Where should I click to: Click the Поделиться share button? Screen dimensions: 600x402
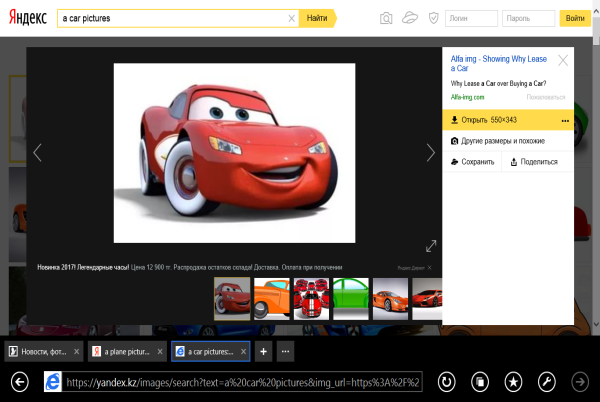pos(534,162)
